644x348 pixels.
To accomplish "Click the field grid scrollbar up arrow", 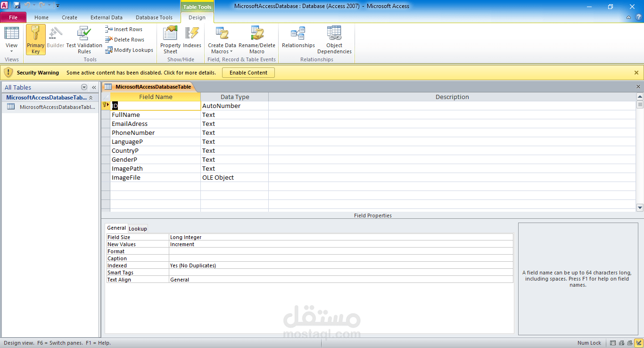I will click(x=640, y=97).
